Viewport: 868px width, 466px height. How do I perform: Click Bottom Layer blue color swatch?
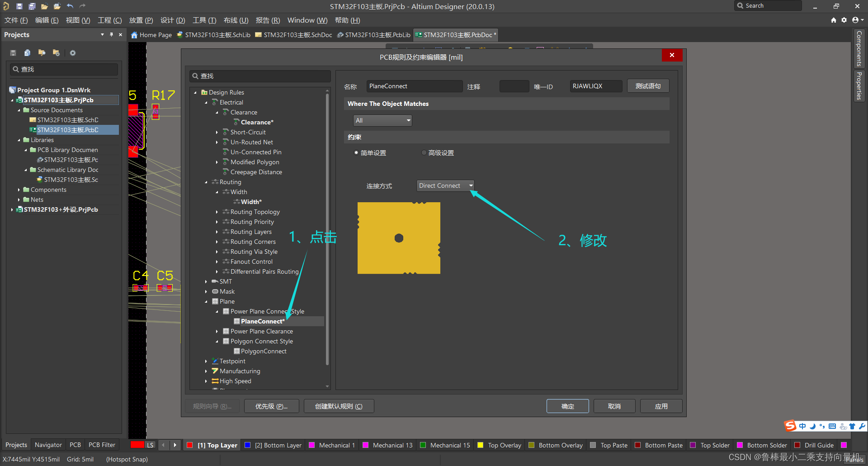click(247, 445)
